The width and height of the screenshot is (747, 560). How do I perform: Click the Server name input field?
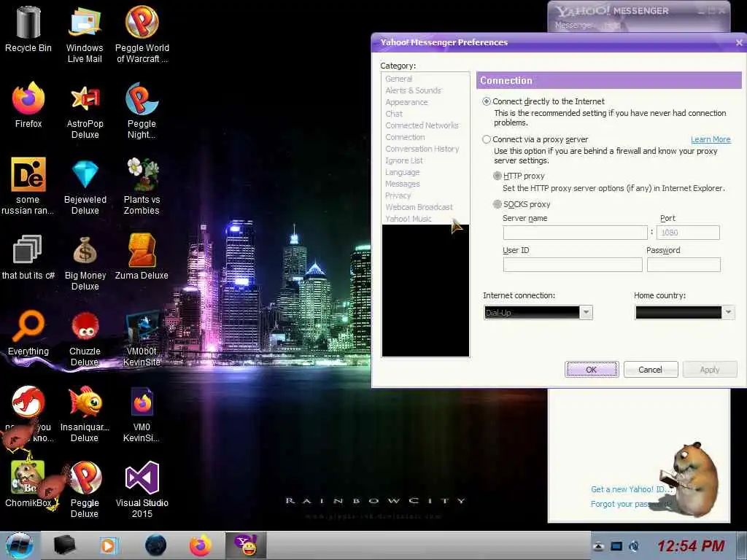click(x=575, y=233)
